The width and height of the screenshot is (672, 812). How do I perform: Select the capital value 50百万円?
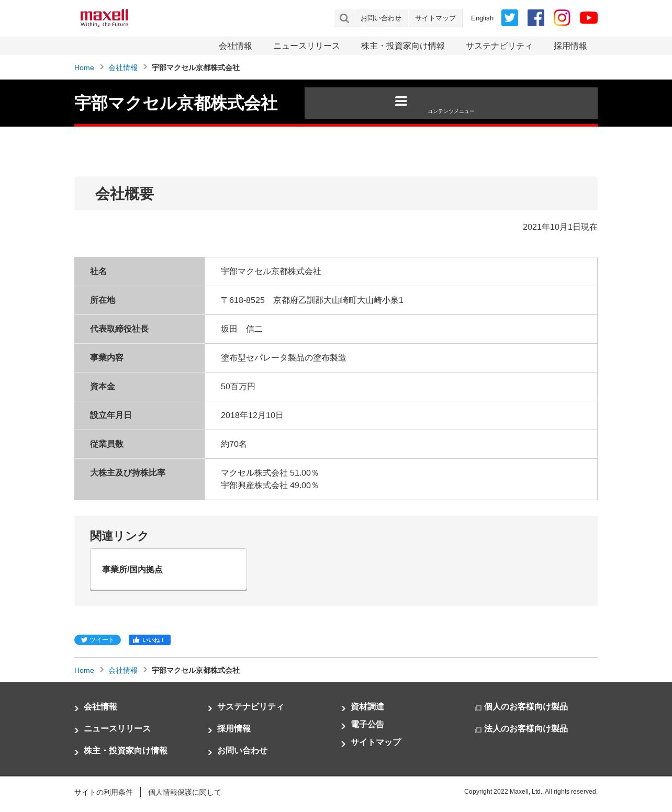pos(238,387)
